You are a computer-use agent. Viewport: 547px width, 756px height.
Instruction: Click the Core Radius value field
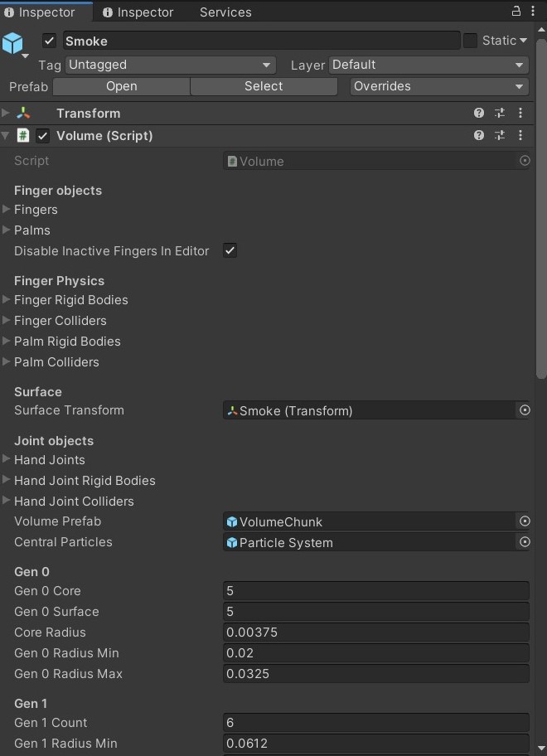(375, 632)
